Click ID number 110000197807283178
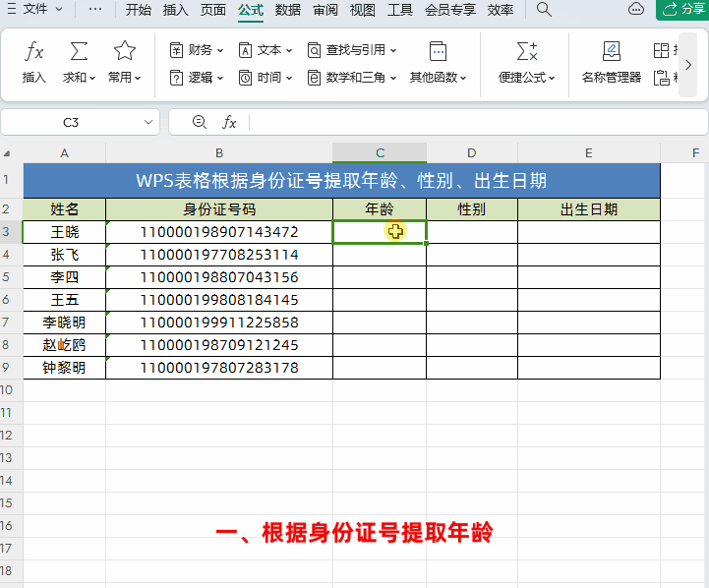This screenshot has width=709, height=588. pyautogui.click(x=219, y=368)
